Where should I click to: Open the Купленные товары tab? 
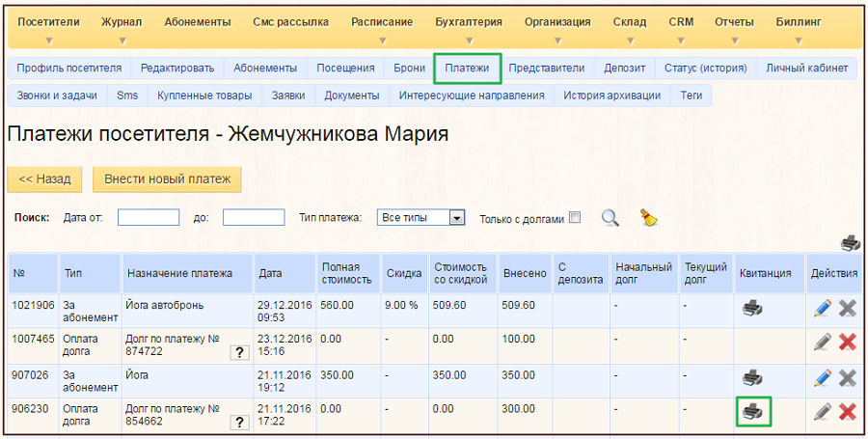204,96
